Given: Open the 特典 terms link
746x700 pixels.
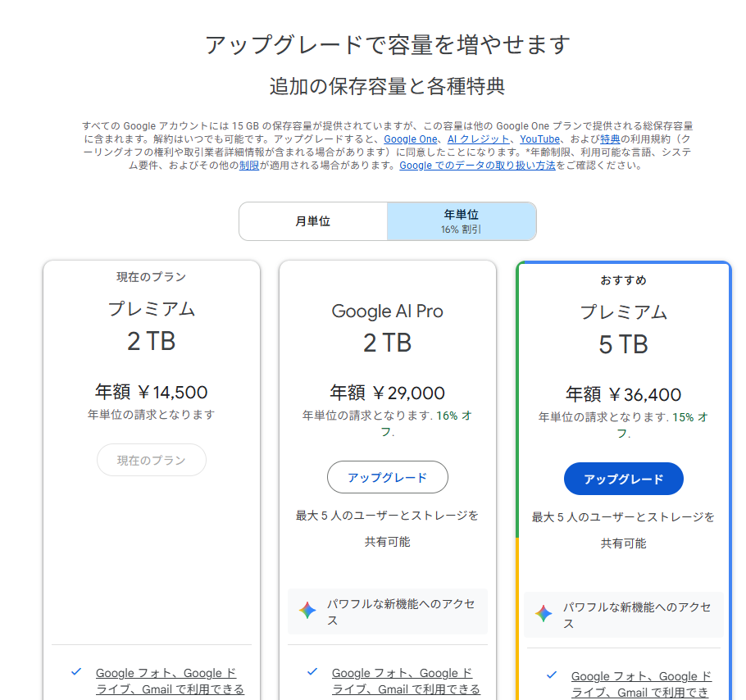Looking at the screenshot, I should (610, 139).
